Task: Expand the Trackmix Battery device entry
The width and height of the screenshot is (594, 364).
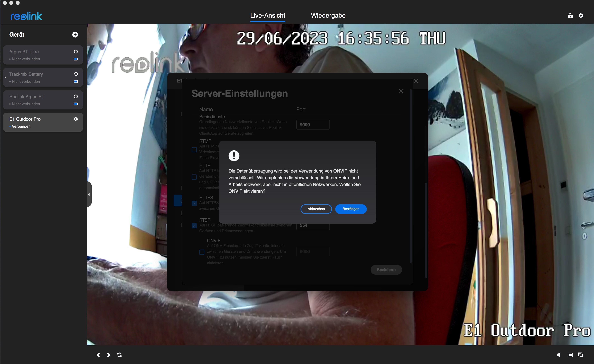Action: point(5,77)
